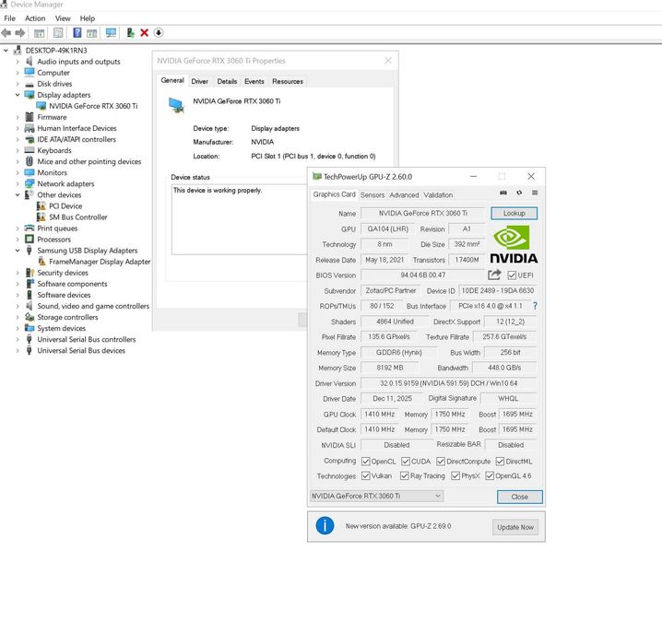Click the Update Now button

(515, 527)
